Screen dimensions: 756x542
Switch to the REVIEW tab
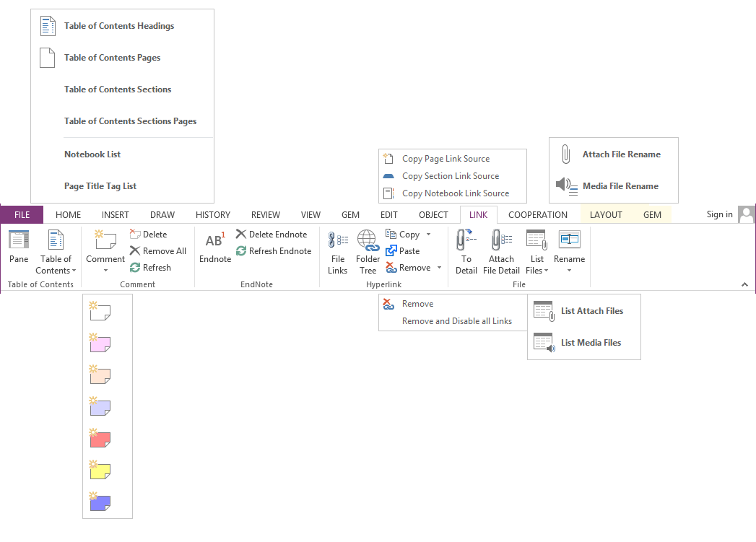266,215
